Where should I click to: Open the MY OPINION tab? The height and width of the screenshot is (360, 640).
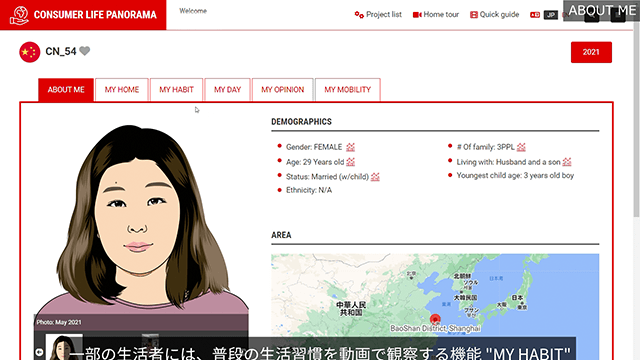tap(282, 90)
